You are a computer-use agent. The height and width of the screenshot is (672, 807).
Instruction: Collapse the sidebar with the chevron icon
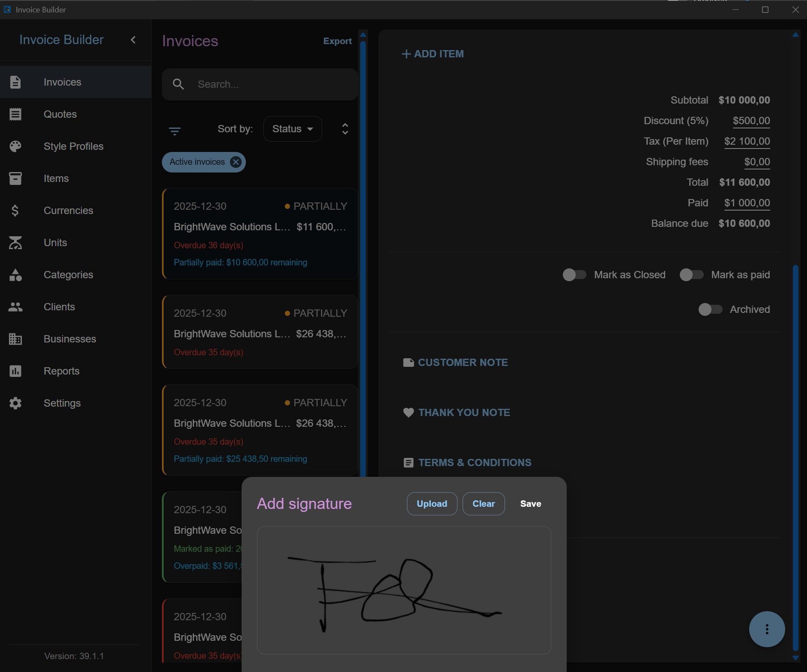tap(133, 40)
